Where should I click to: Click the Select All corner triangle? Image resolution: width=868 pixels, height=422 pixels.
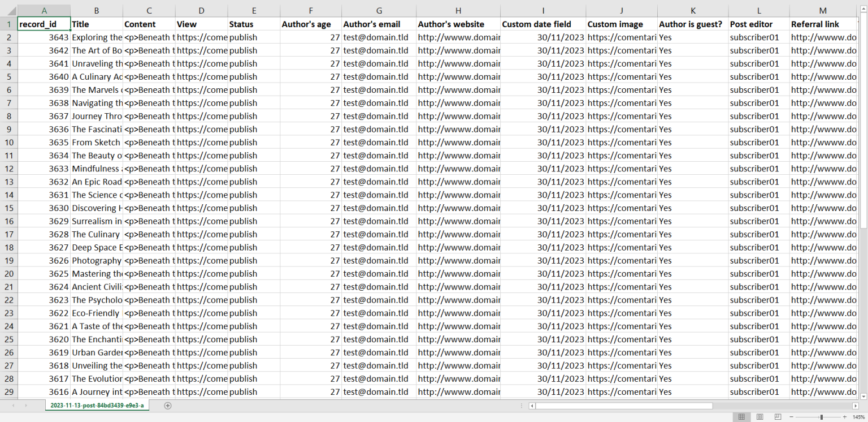[x=8, y=11]
